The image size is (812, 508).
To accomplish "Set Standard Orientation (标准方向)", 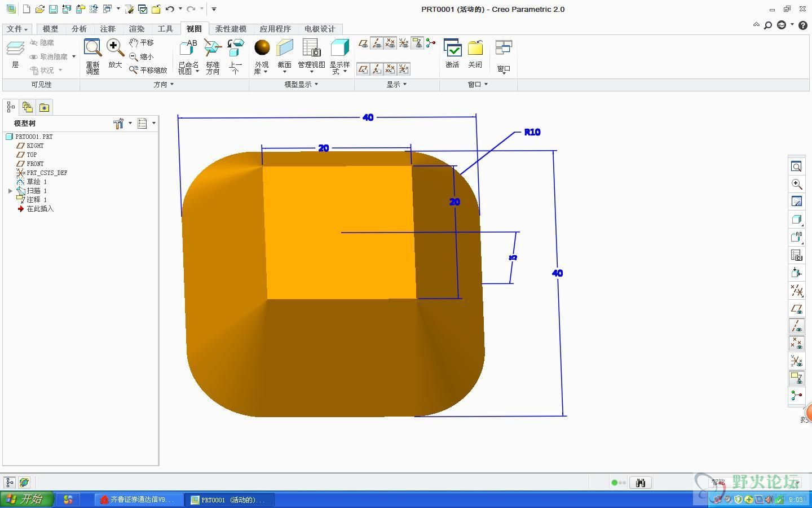I will pyautogui.click(x=213, y=56).
